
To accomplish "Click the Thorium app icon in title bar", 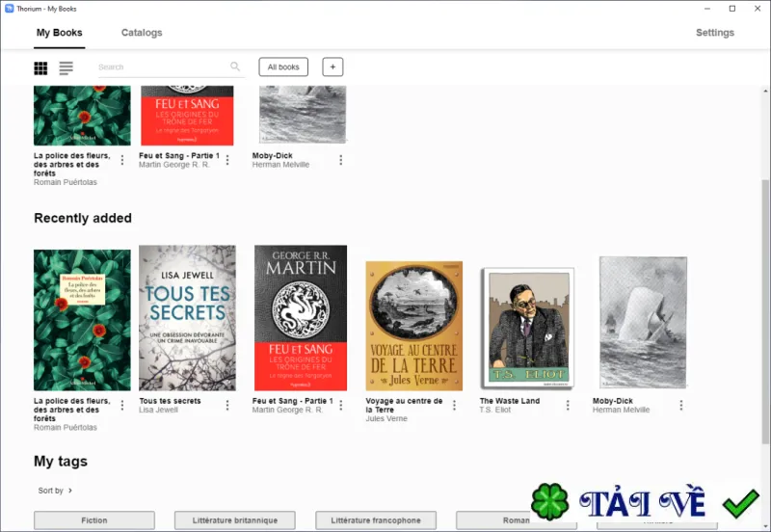I will coord(9,9).
